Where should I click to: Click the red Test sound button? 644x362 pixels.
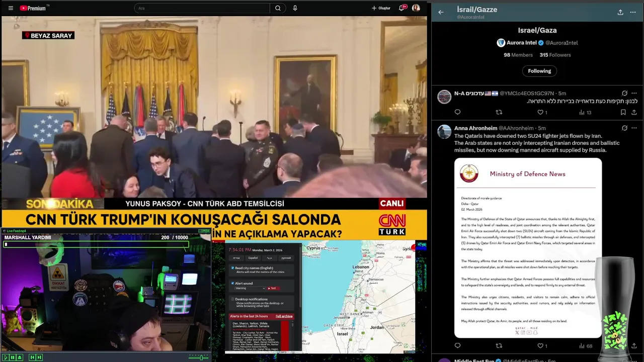[273, 288]
